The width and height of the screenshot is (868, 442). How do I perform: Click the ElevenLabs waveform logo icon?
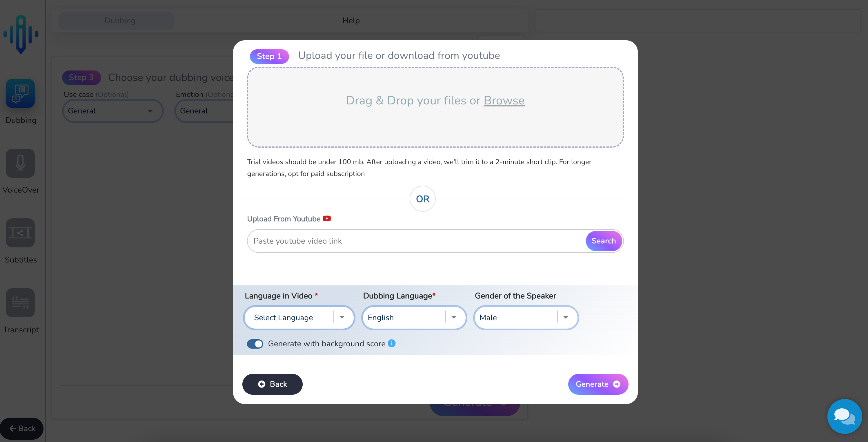(21, 35)
